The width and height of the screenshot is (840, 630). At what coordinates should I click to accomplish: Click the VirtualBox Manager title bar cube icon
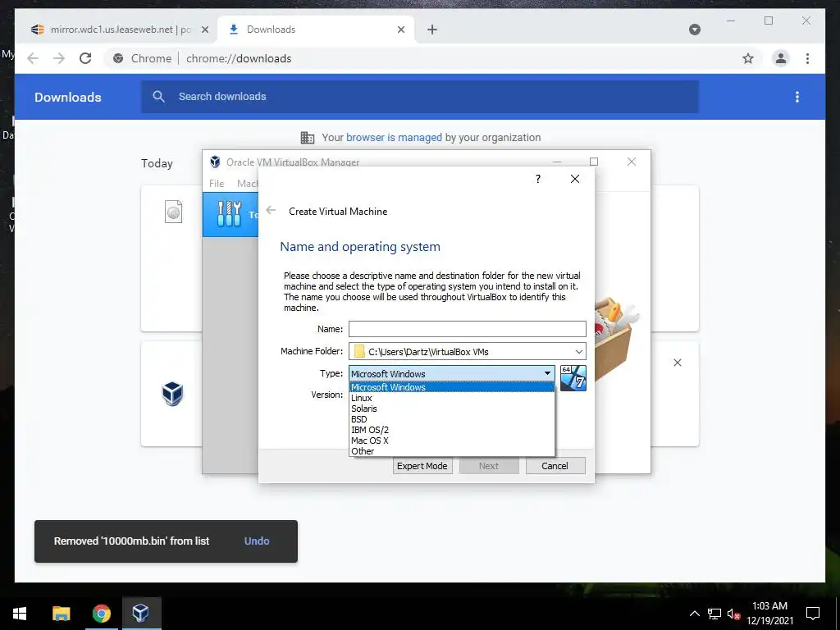coord(216,162)
